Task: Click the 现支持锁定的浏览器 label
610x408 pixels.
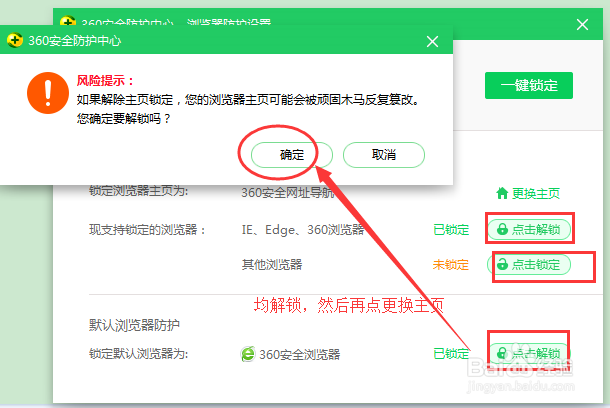Action: point(147,229)
